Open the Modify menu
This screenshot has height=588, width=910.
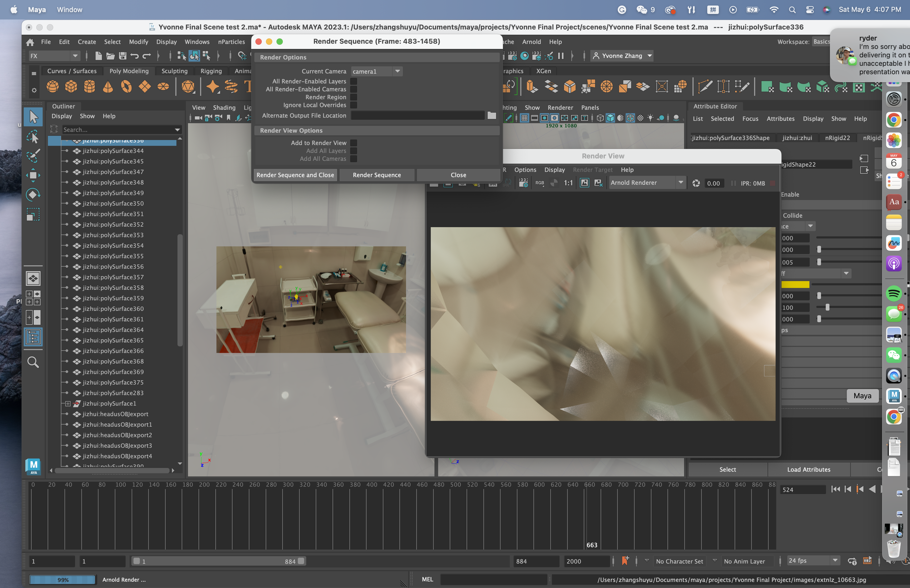(x=139, y=42)
